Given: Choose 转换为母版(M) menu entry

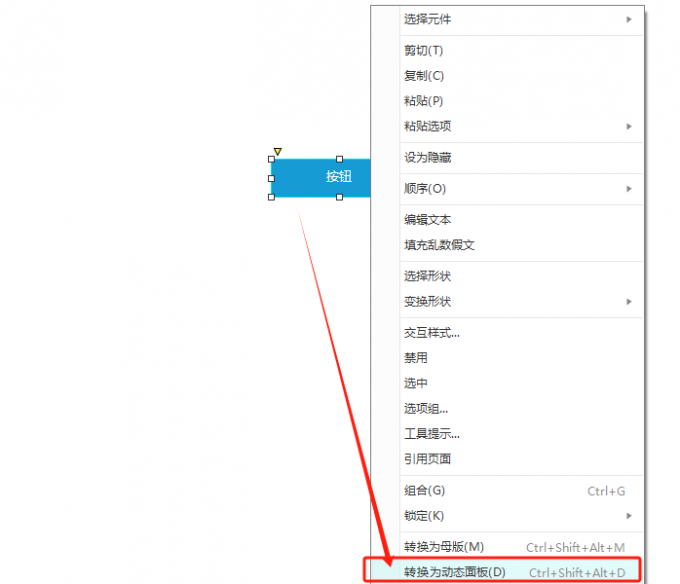Looking at the screenshot, I should (x=507, y=547).
